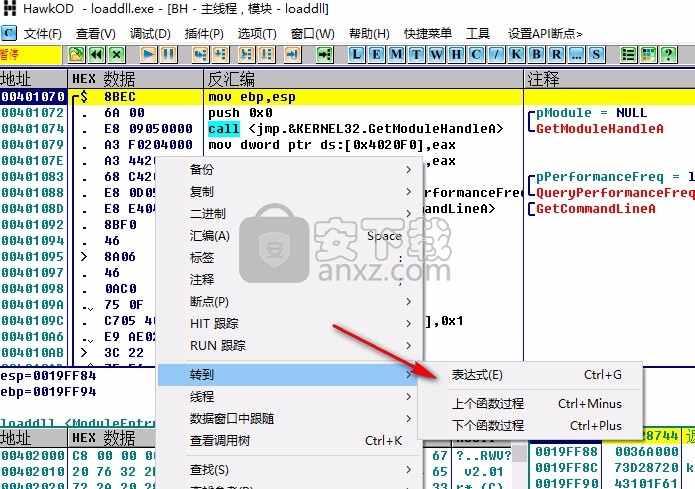695x489 pixels.
Task: Open the 窗口(W) menu
Action: [x=312, y=33]
